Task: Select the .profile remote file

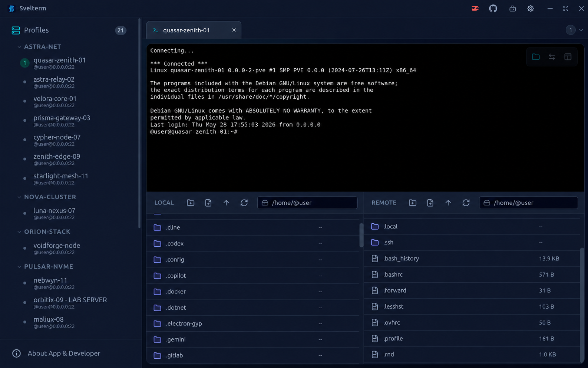Action: 472,338
